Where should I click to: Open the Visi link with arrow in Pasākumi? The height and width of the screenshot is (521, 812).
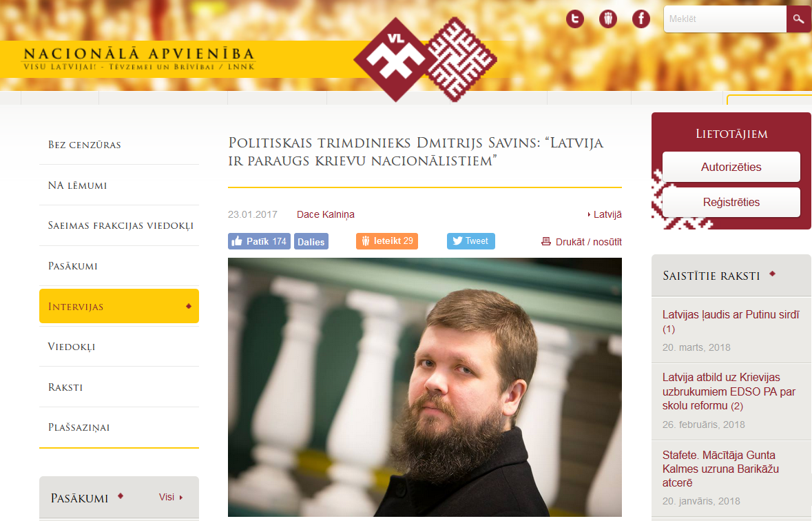(x=171, y=497)
